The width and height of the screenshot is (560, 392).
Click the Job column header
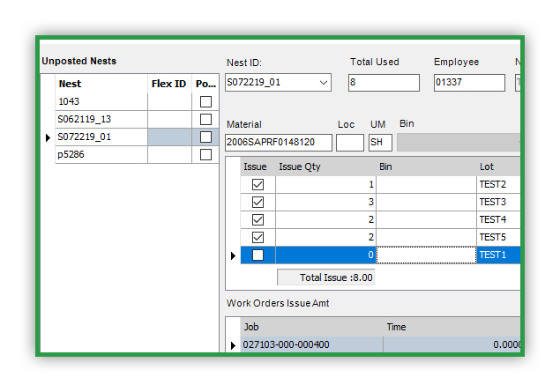(312, 327)
